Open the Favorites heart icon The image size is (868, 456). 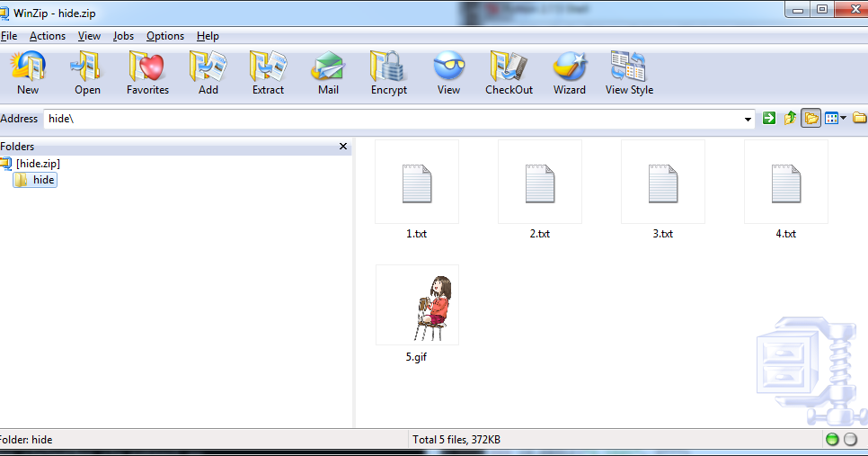tap(147, 66)
